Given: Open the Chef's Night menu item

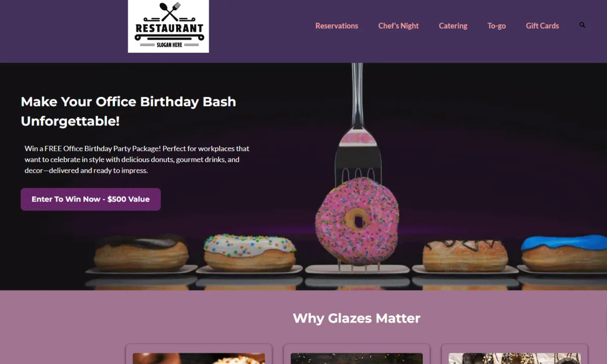Looking at the screenshot, I should pos(399,26).
